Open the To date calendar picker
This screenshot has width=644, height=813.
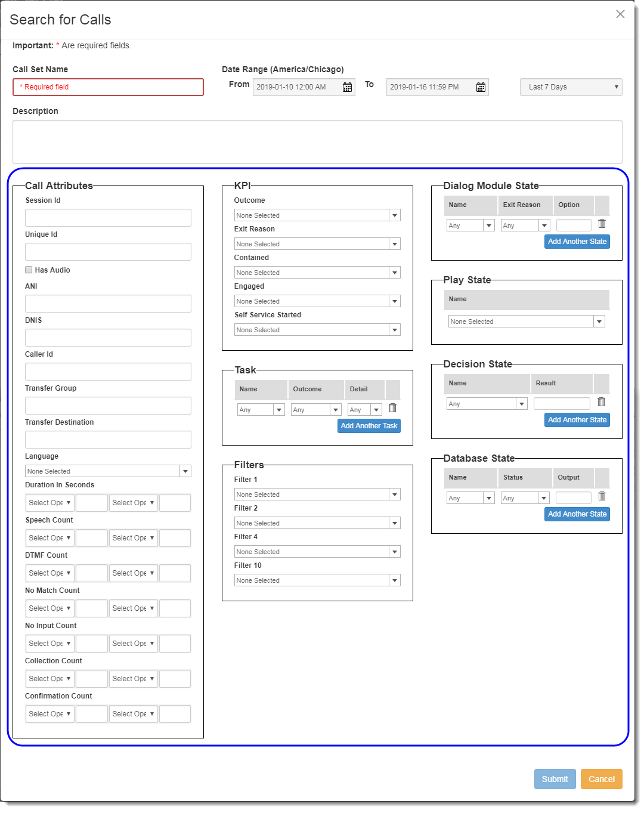[x=481, y=88]
